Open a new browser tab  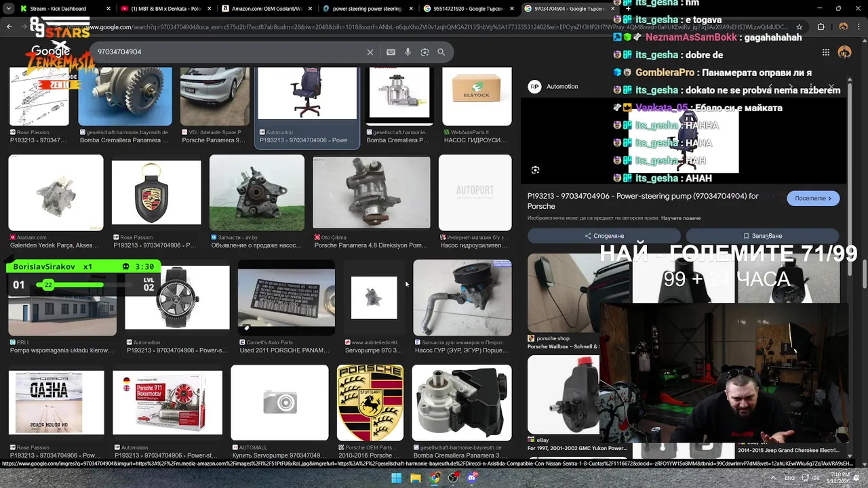click(x=627, y=9)
